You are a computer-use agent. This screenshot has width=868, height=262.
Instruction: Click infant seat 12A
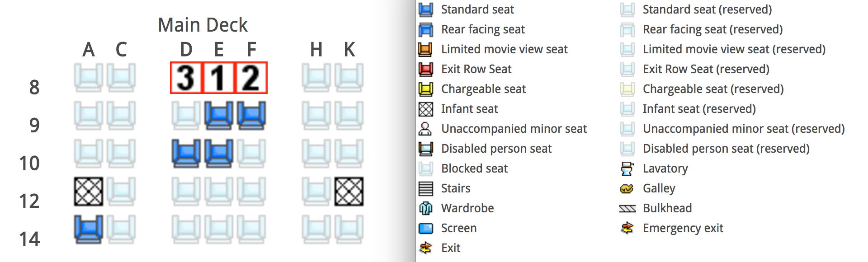89,192
